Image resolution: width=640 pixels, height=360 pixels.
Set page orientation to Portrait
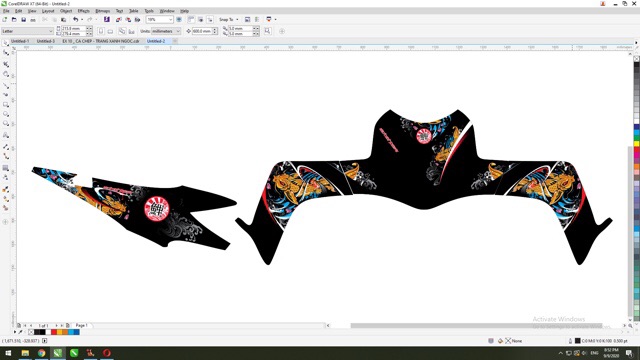[x=101, y=31]
